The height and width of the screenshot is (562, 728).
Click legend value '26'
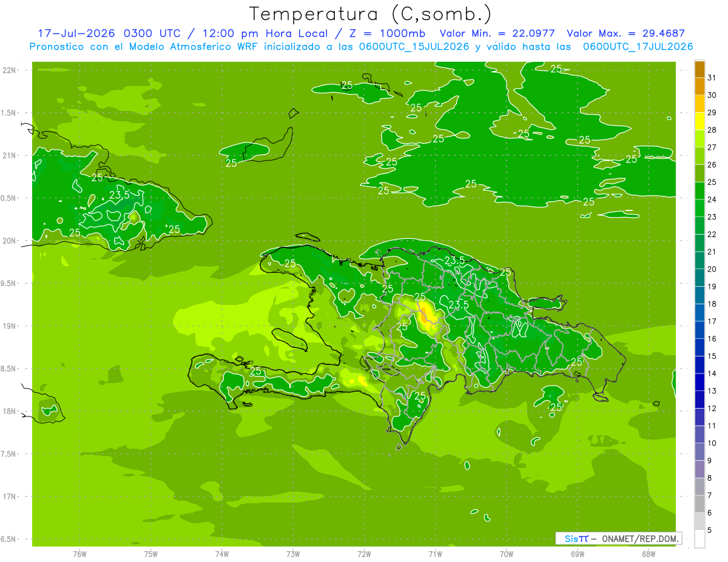712,165
